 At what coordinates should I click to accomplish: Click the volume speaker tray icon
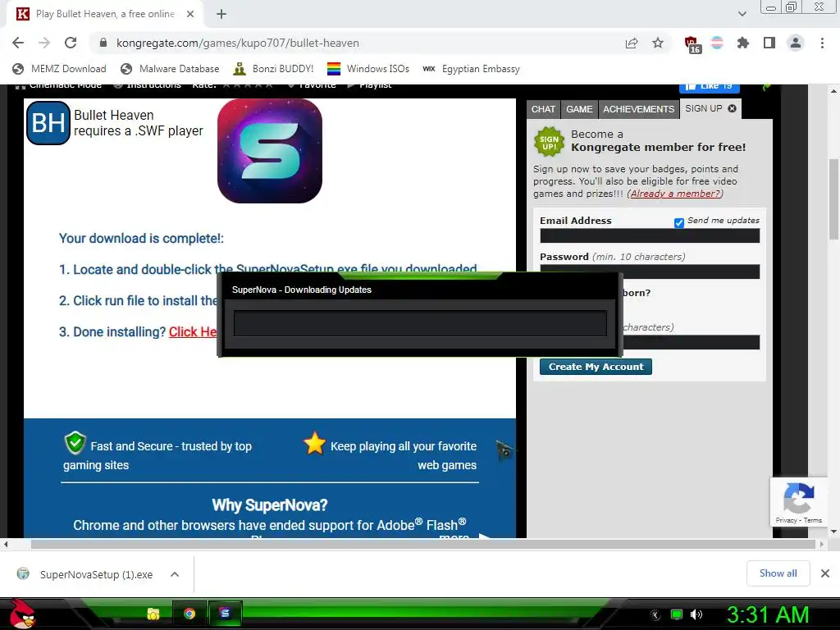(696, 614)
